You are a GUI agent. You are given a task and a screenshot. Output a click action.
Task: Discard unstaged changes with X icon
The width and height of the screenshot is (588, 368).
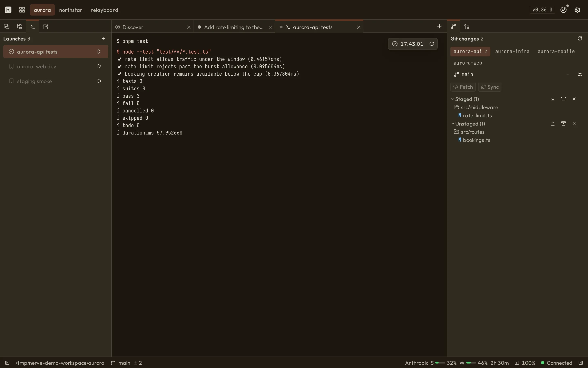tap(574, 124)
